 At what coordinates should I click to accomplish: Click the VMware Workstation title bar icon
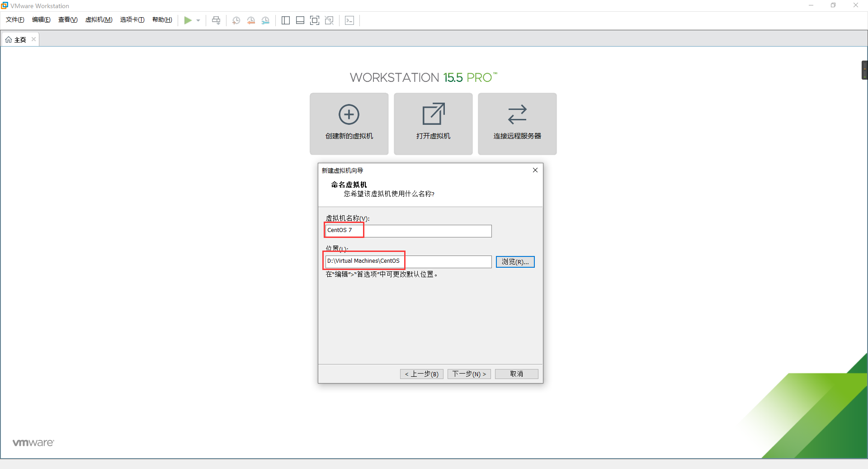click(x=5, y=5)
